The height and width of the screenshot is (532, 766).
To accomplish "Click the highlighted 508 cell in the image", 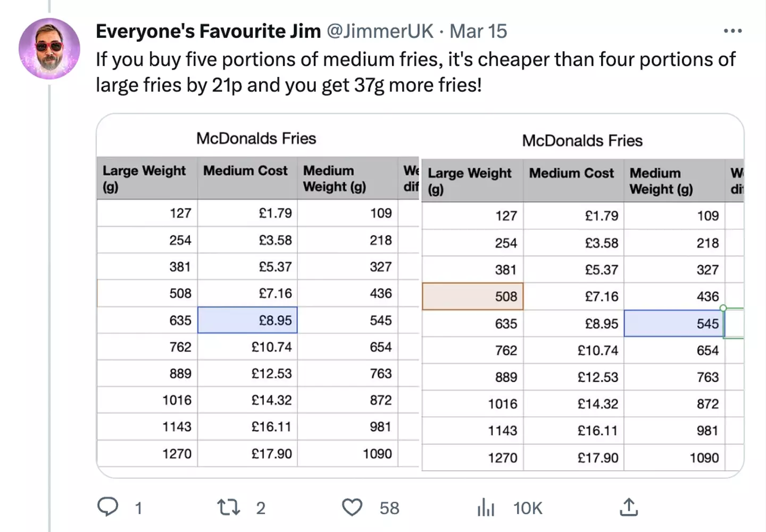I will [x=472, y=296].
